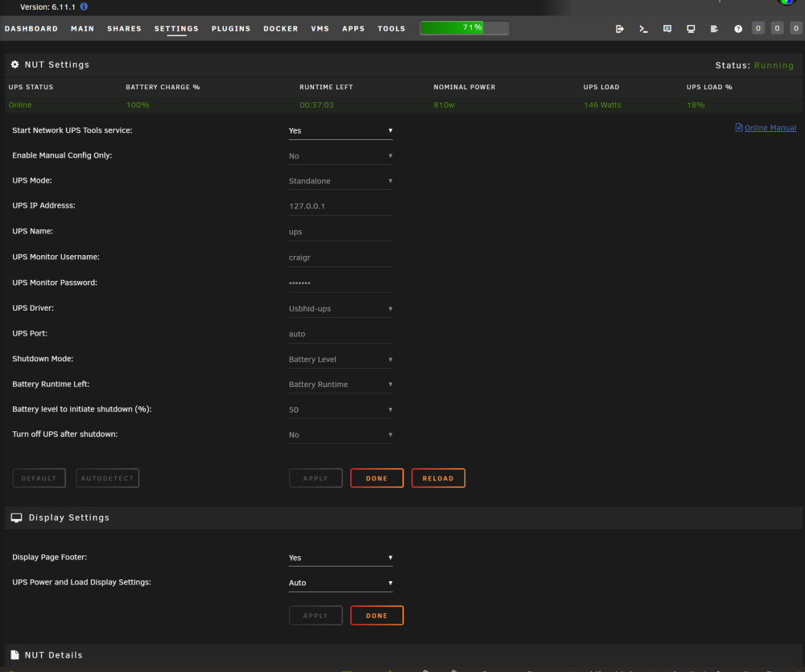Click the Reload button
805x672 pixels.
[x=438, y=478]
